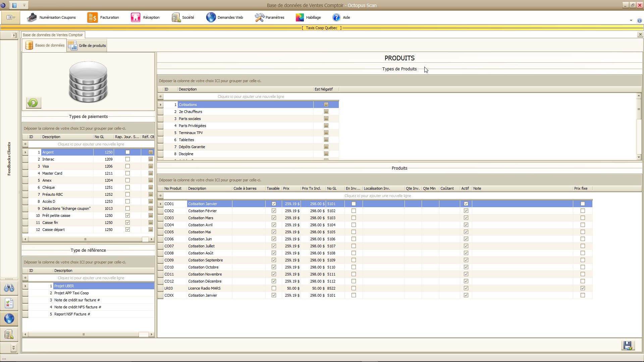This screenshot has height=362, width=644.
Task: Expand the sidebar overflow chevron at bottom
Action: [13, 348]
